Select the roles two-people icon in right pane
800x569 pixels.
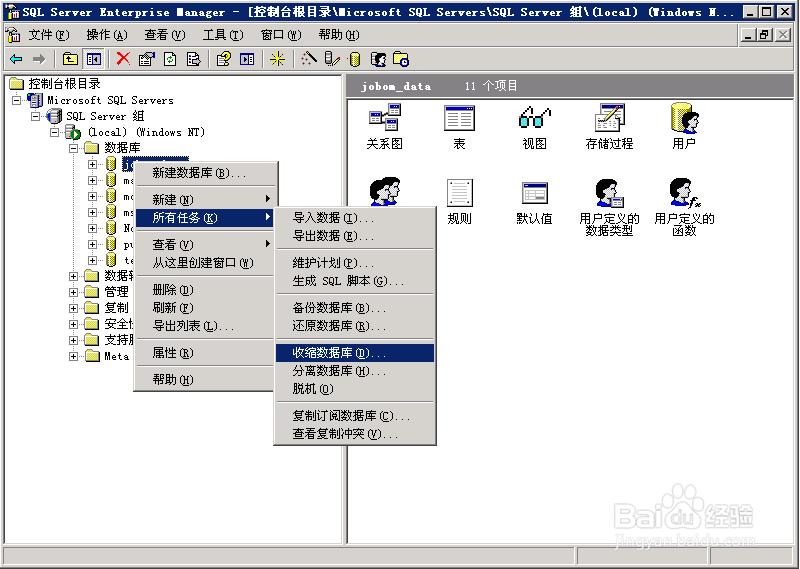tap(385, 191)
